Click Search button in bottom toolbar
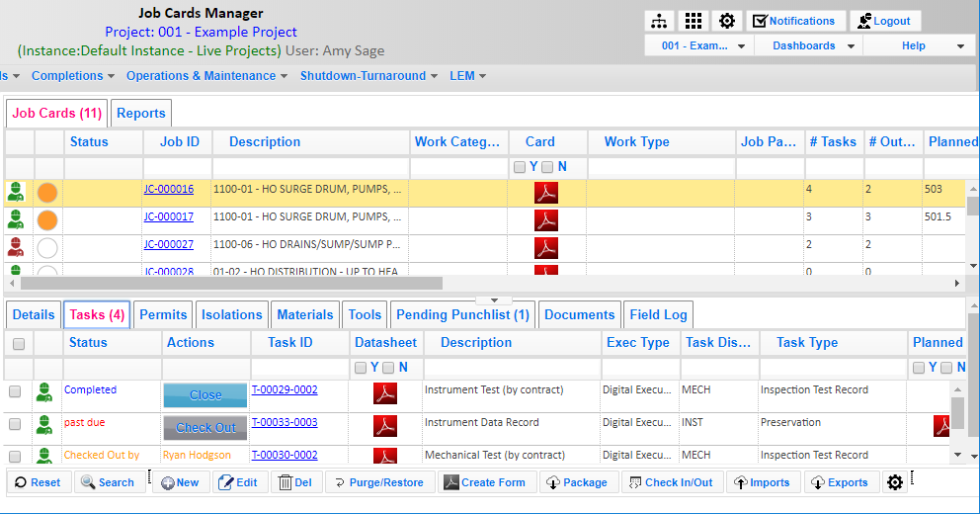Screen dimensions: 980x514 (x=108, y=482)
